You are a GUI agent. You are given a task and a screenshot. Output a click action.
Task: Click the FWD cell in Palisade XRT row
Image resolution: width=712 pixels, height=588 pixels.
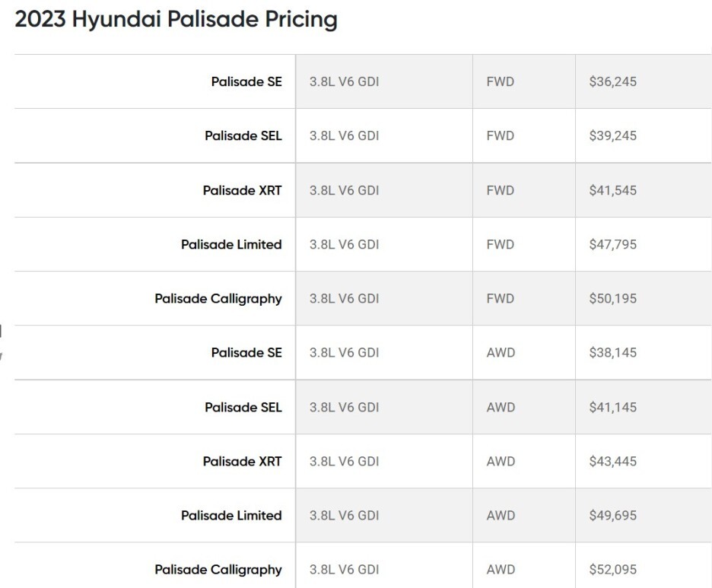coord(501,190)
